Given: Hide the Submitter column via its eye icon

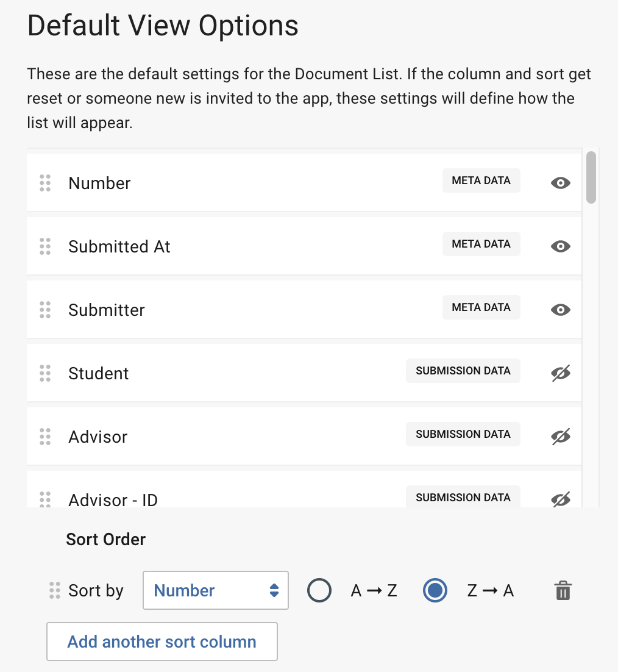Looking at the screenshot, I should [560, 310].
